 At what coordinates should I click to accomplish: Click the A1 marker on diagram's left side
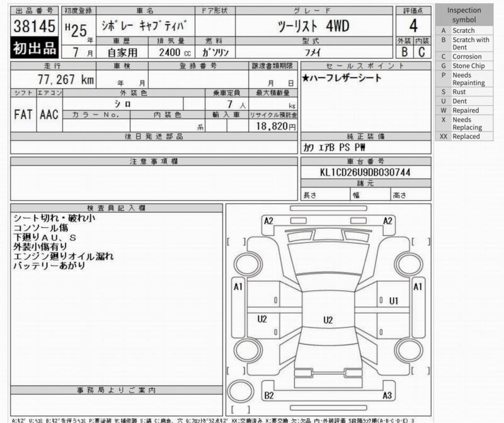click(238, 287)
